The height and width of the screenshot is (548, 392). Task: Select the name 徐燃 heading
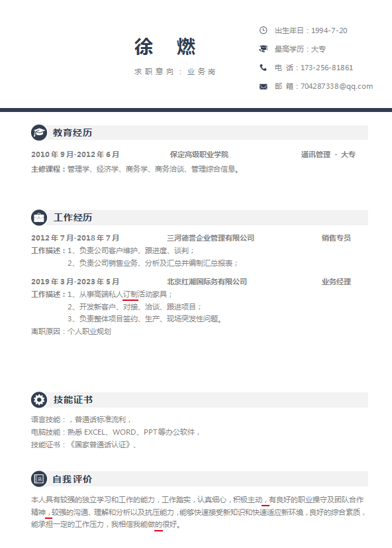pyautogui.click(x=165, y=46)
